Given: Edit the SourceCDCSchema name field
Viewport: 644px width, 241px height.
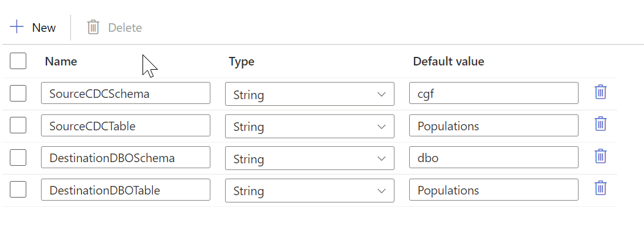Looking at the screenshot, I should click(x=125, y=93).
